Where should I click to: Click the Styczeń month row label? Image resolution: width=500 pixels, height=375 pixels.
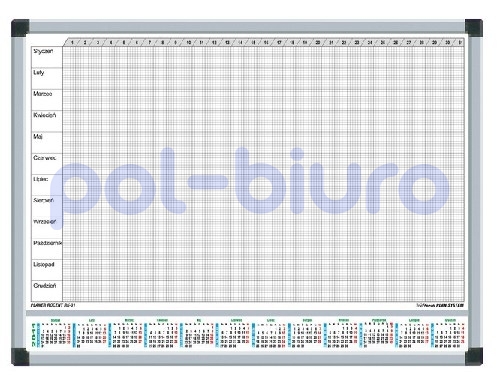pyautogui.click(x=43, y=51)
